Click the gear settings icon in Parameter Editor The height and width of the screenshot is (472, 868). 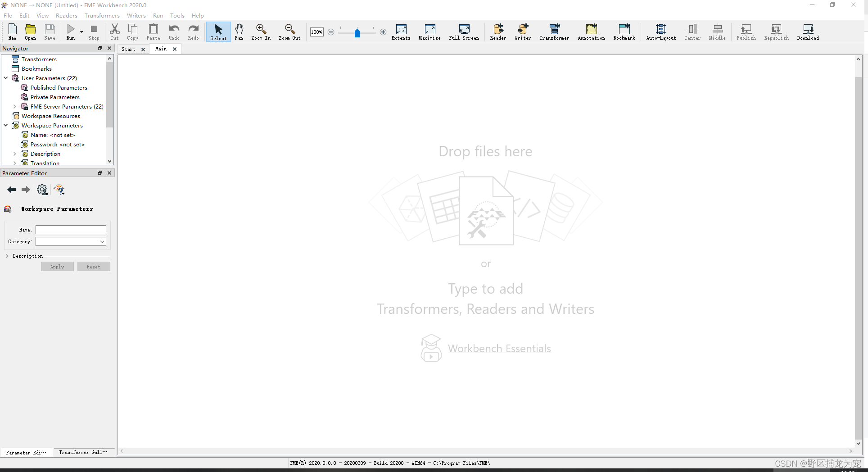pos(42,190)
